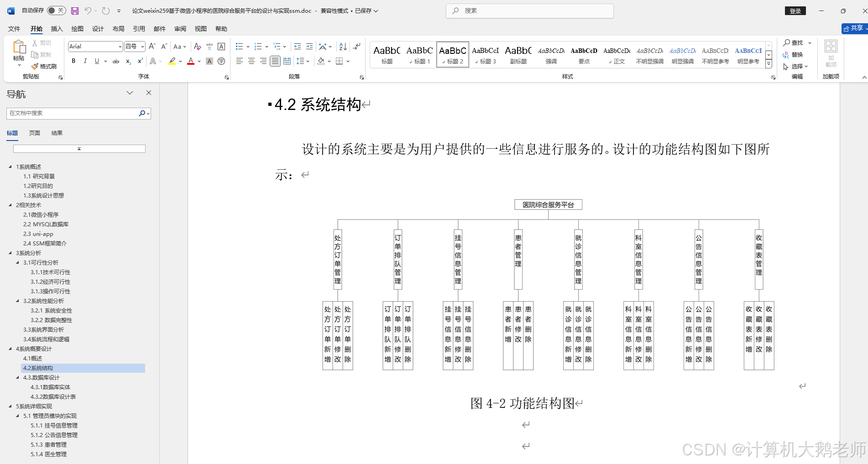Click the numbered list icon
Image resolution: width=868 pixels, height=464 pixels.
click(x=258, y=46)
